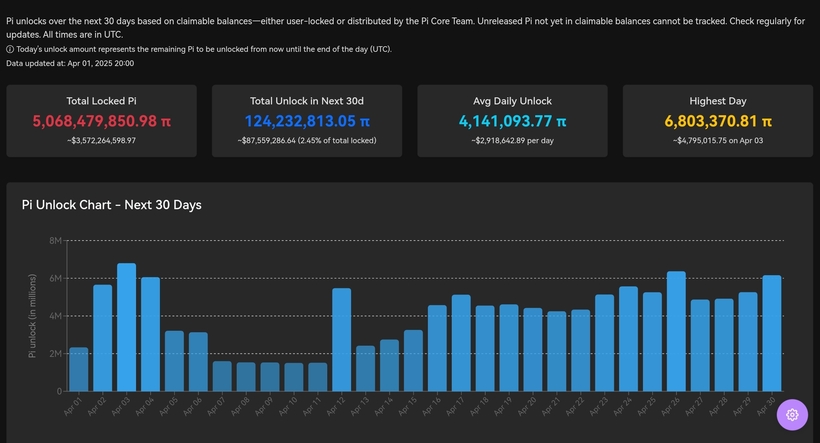
Task: Click the Apr 27 bar in chart
Action: 700,345
